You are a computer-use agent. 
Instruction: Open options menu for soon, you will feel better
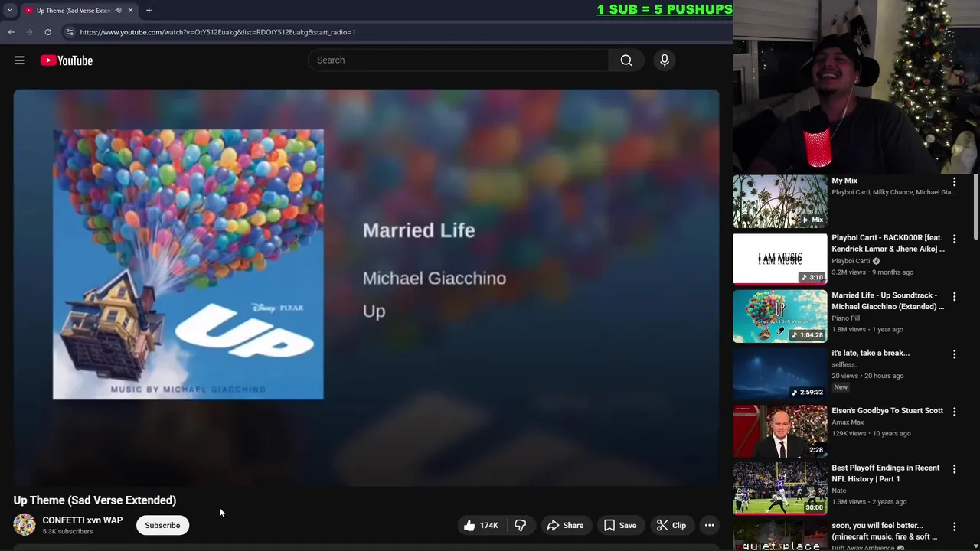point(954,527)
